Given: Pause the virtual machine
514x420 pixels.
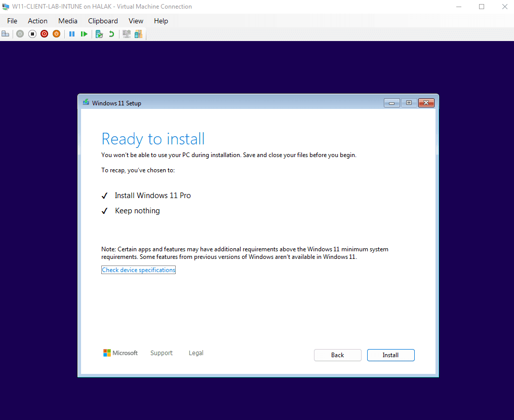Looking at the screenshot, I should (71, 33).
